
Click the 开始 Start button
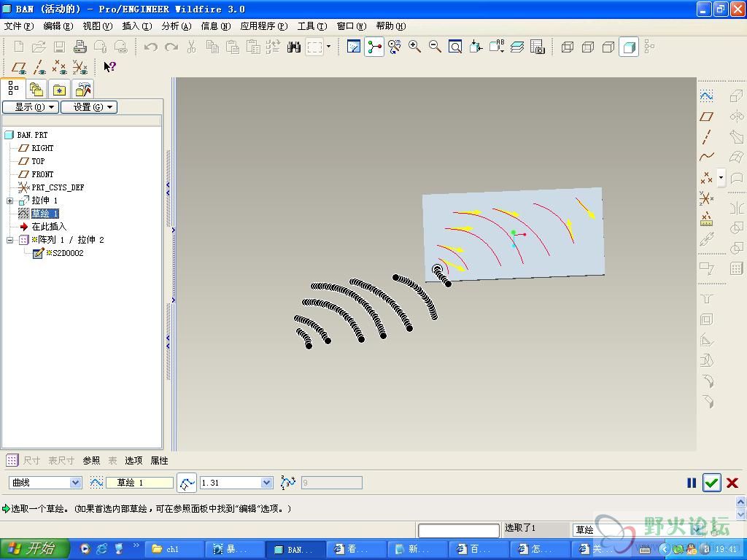(34, 549)
